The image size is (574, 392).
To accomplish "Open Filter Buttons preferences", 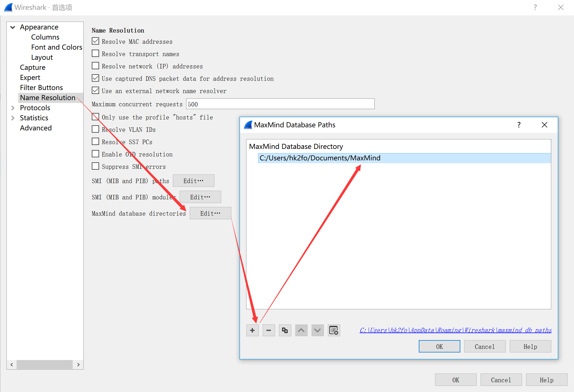I will 41,87.
